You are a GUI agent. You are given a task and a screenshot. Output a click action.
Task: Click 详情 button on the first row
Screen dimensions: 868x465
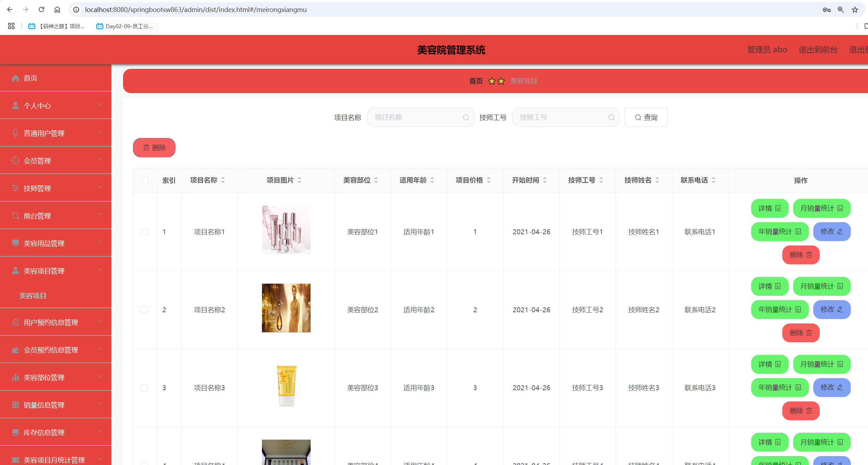tap(769, 208)
